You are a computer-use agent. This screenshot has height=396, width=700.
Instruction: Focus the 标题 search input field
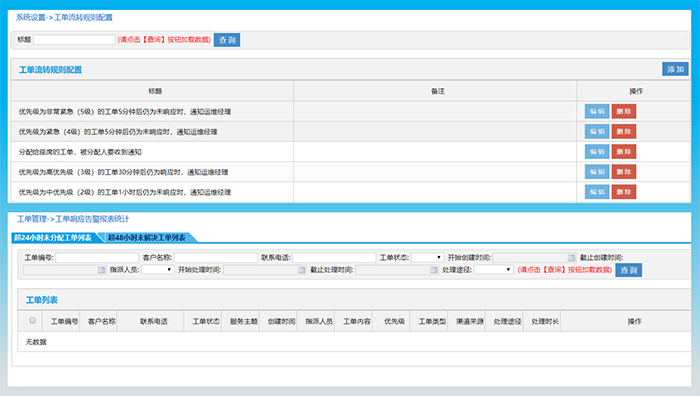tap(74, 40)
